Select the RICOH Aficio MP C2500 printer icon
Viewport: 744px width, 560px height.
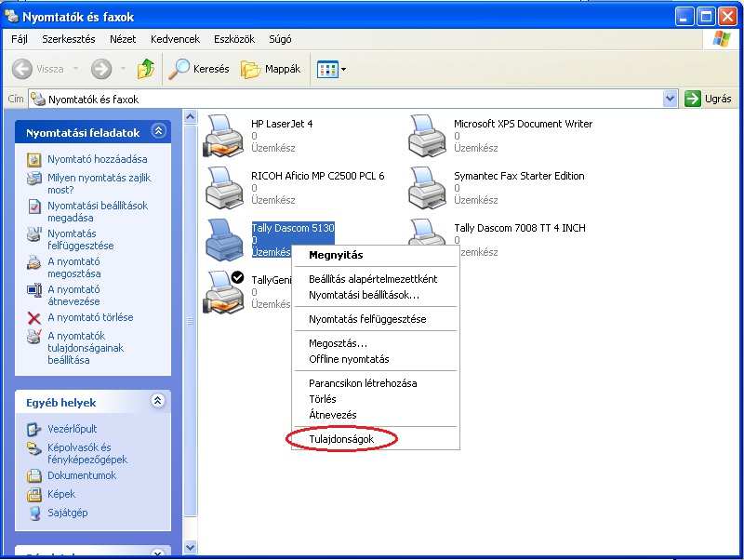point(224,188)
